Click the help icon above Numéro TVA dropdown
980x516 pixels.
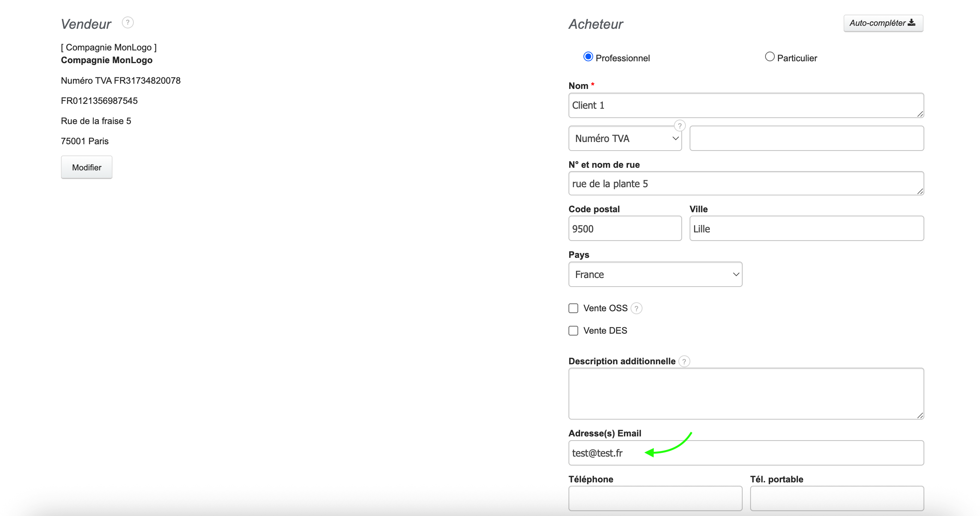pyautogui.click(x=679, y=126)
